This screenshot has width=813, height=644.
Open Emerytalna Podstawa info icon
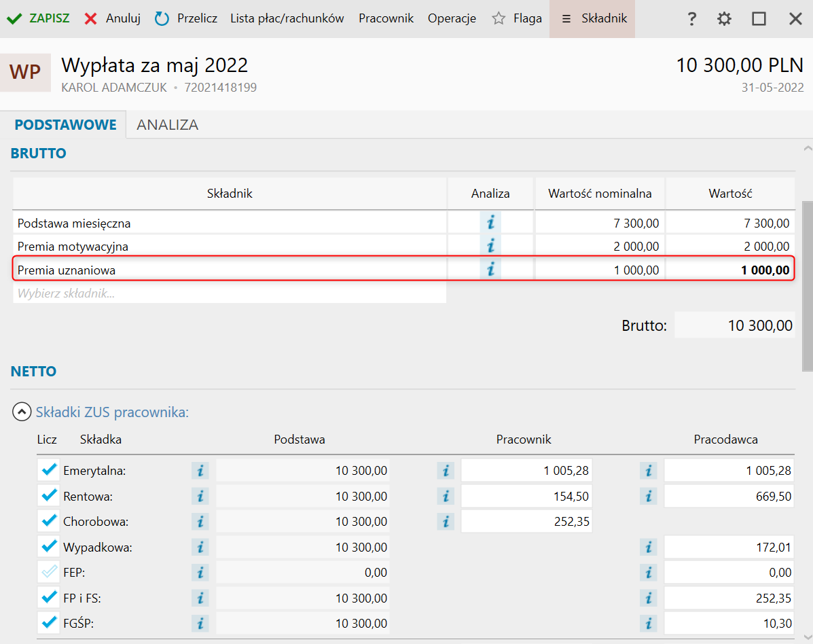tap(200, 471)
